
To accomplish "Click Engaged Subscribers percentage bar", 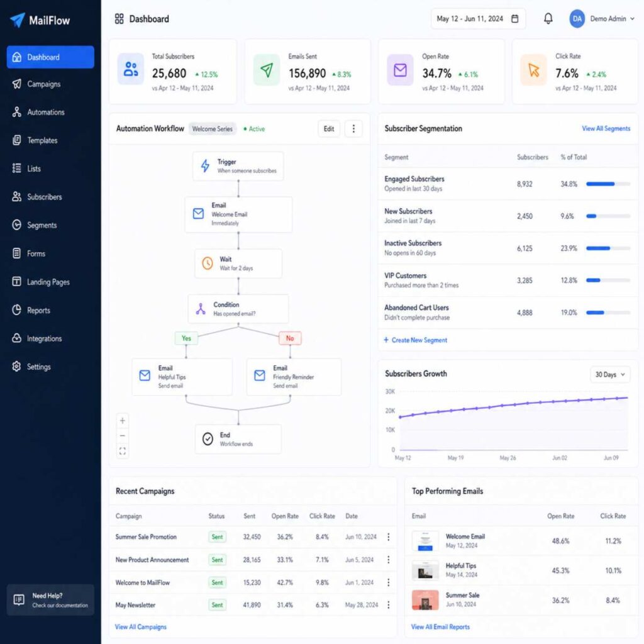I will (x=608, y=184).
